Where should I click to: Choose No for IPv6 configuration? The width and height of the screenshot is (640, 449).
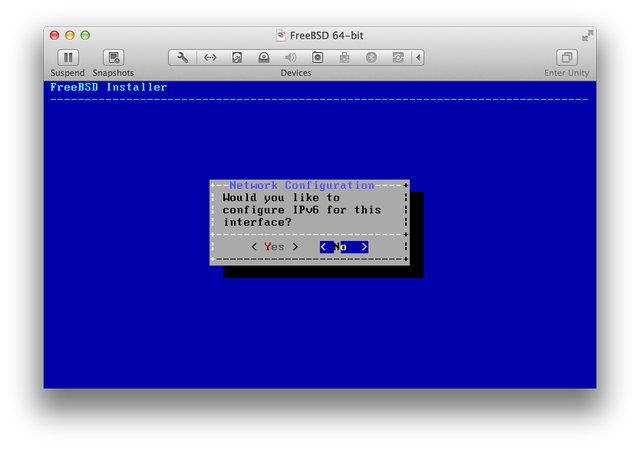tap(344, 247)
